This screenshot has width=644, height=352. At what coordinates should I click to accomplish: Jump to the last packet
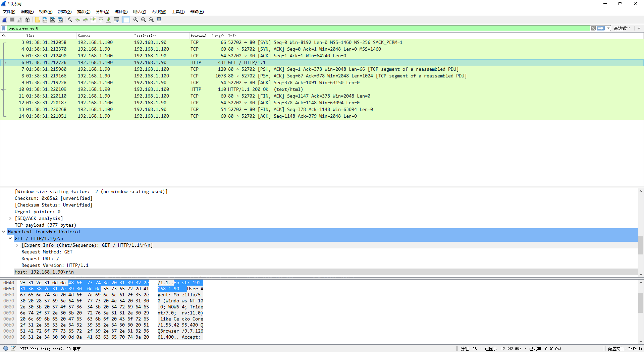point(109,20)
